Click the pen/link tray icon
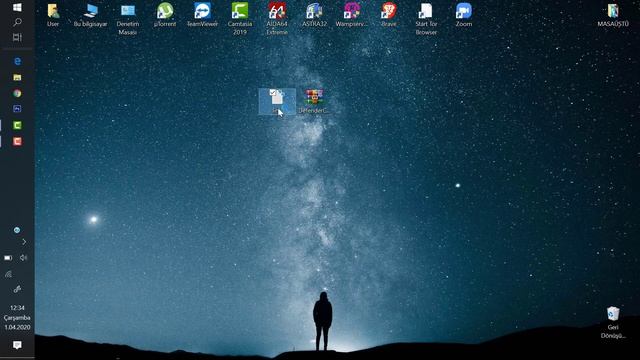This screenshot has height=360, width=640. pyautogui.click(x=17, y=289)
